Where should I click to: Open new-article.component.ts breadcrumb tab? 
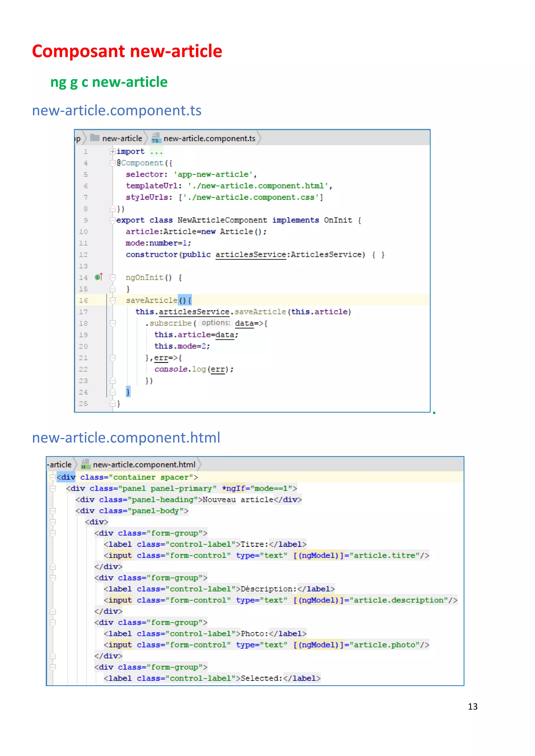tap(209, 138)
